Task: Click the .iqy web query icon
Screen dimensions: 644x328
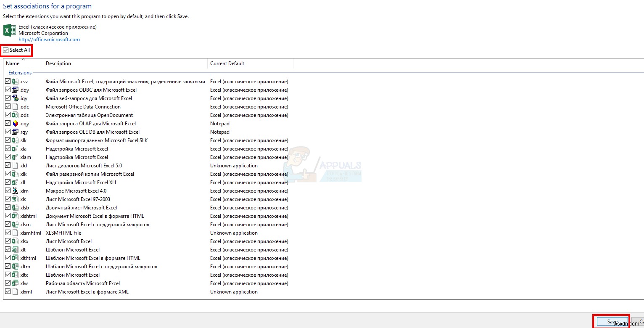Action: (15, 98)
